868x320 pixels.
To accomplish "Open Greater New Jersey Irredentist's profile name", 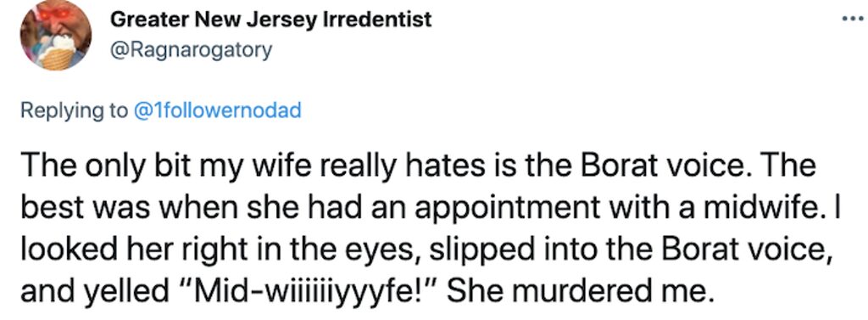I will tap(271, 20).
